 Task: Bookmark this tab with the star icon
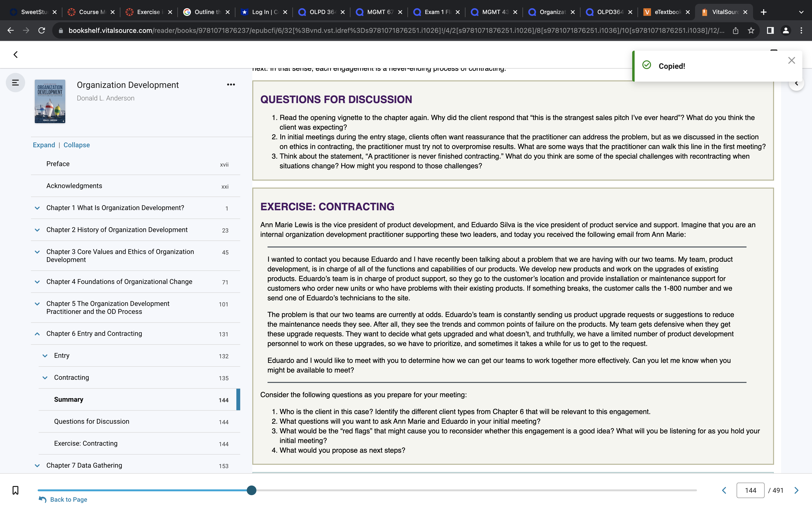click(x=751, y=30)
